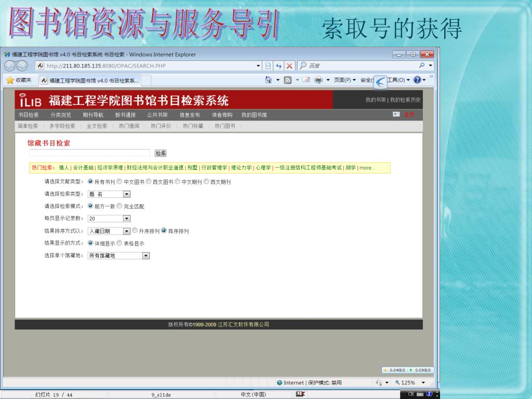The height and width of the screenshot is (399, 532).
Task: Click the hot search 心理学 link
Action: click(263, 168)
